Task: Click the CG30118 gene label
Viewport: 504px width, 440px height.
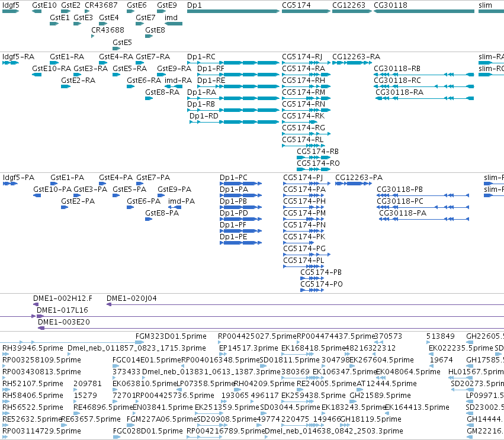Action: pyautogui.click(x=390, y=5)
